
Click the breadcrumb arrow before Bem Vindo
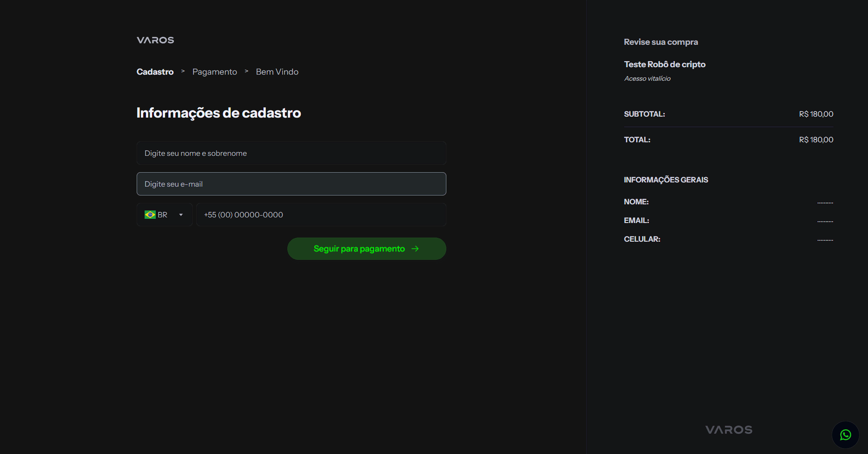[x=246, y=71]
